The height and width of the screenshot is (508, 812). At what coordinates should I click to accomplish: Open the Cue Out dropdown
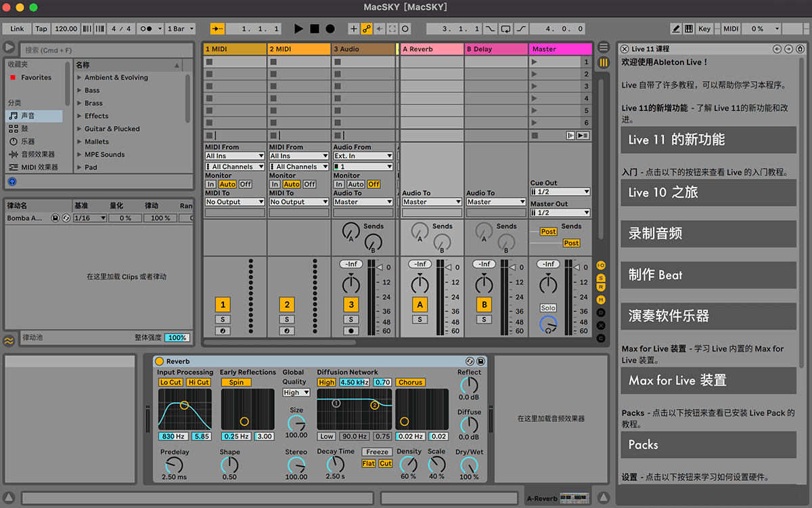point(560,192)
